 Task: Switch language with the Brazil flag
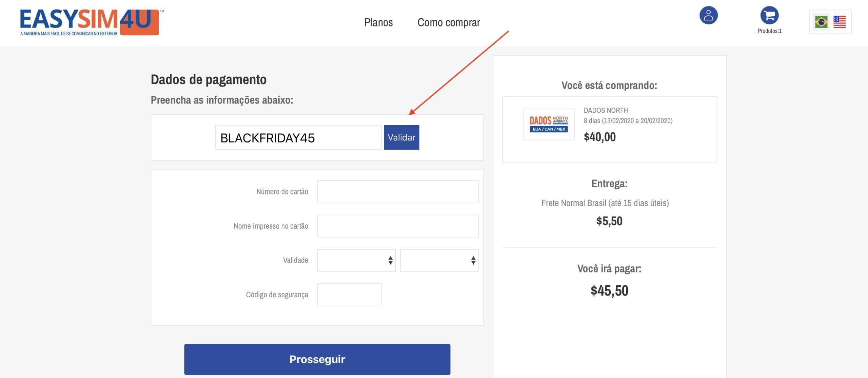click(821, 22)
